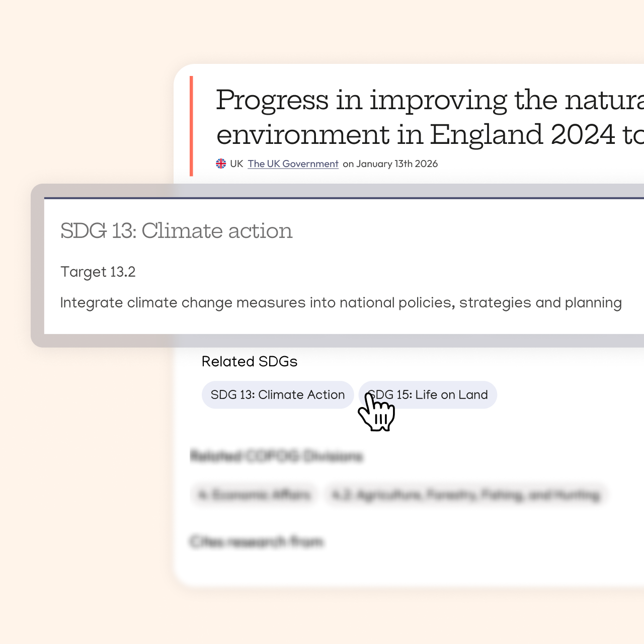Click the hand pointer cursor icon
The height and width of the screenshot is (644, 644).
[376, 414]
